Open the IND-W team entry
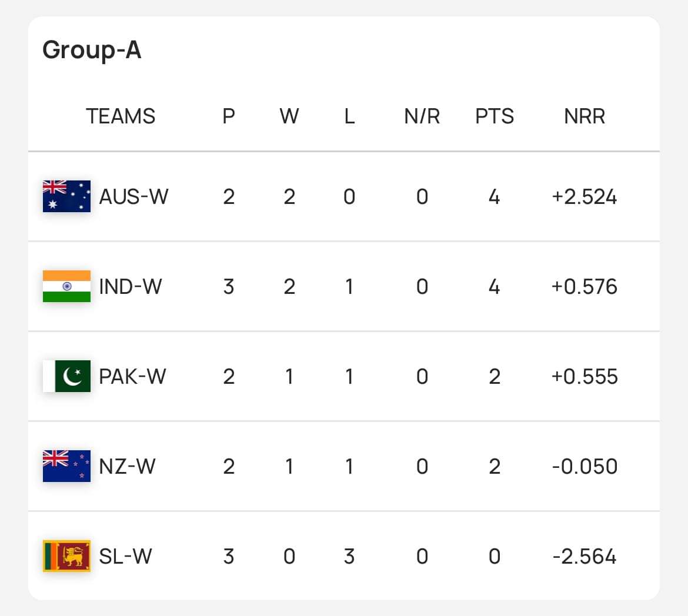The width and height of the screenshot is (688, 616). point(130,286)
